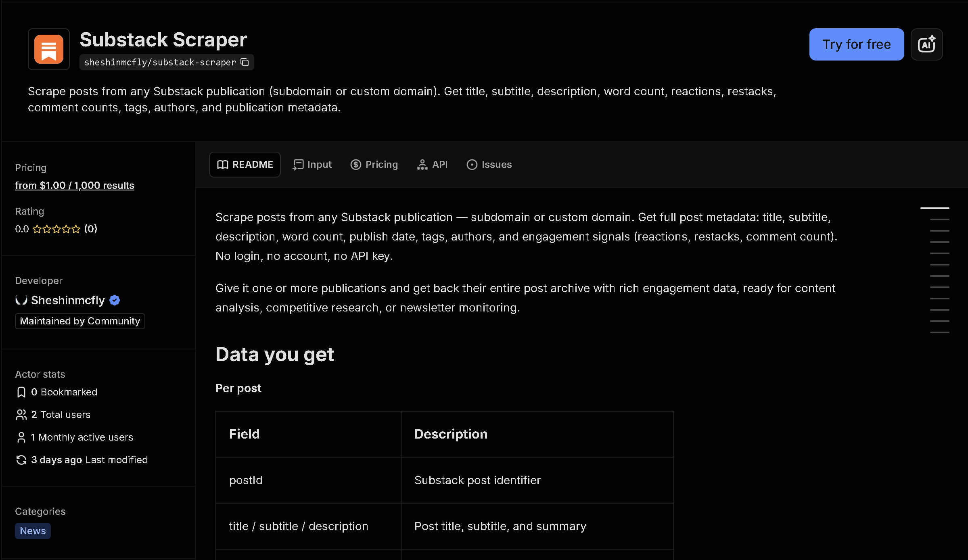Click the README book icon
968x560 pixels.
point(223,165)
